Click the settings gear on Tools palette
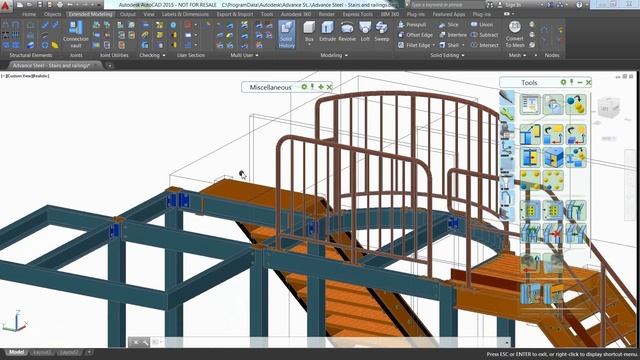Screen dimensions: 640x360 [563, 82]
